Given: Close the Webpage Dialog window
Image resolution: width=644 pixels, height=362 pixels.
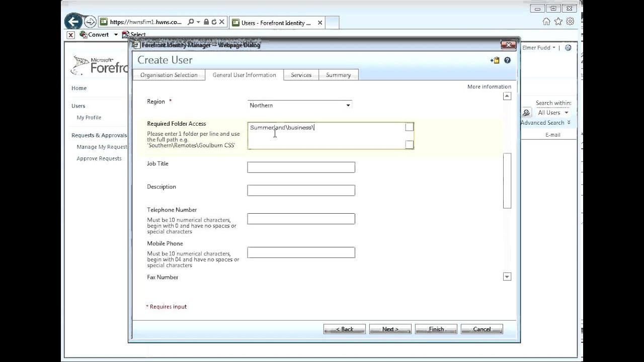Looking at the screenshot, I should coord(509,45).
